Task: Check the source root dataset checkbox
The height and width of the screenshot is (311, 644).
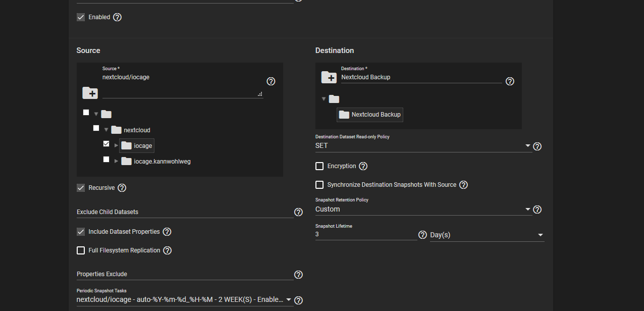Action: coord(86,112)
